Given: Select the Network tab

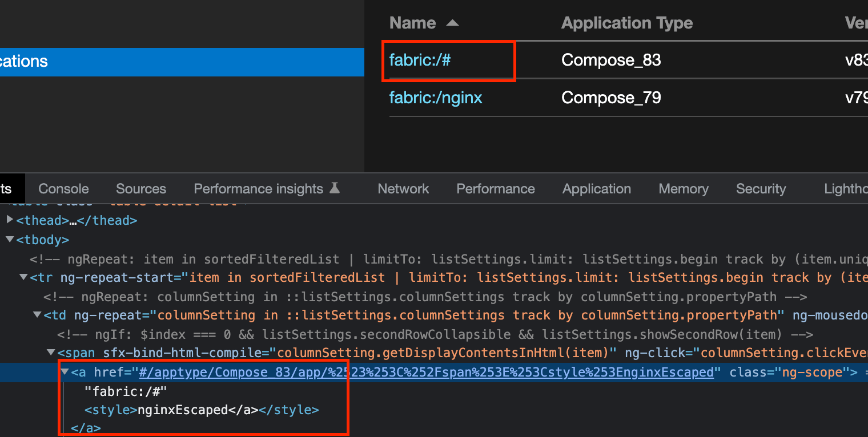Looking at the screenshot, I should point(403,188).
